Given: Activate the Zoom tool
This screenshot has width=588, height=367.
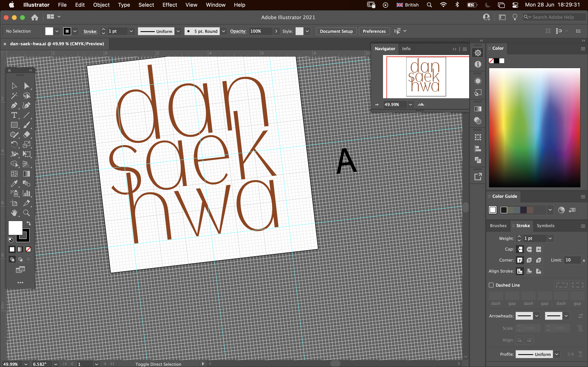Looking at the screenshot, I should pyautogui.click(x=27, y=213).
